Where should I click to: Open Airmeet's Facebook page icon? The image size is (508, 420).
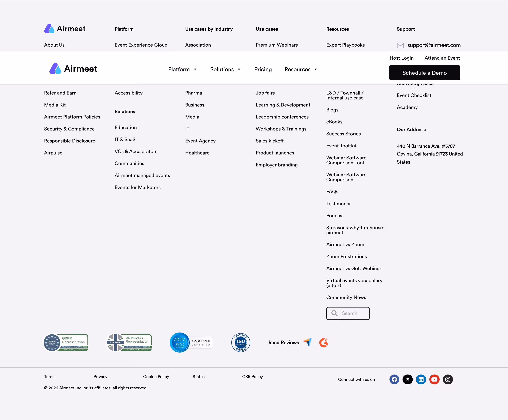[x=394, y=379]
